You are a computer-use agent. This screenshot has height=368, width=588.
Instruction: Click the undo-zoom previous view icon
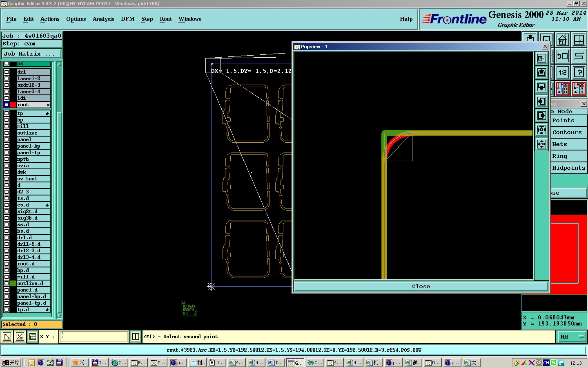pyautogui.click(x=562, y=56)
